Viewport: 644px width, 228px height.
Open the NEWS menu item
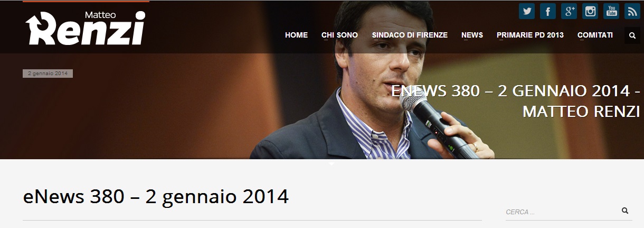point(472,35)
